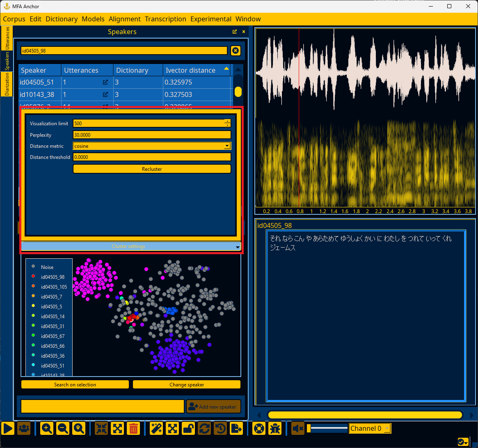The image size is (478, 448).
Task: Click Noise in the cluster legend
Action: [x=47, y=267]
